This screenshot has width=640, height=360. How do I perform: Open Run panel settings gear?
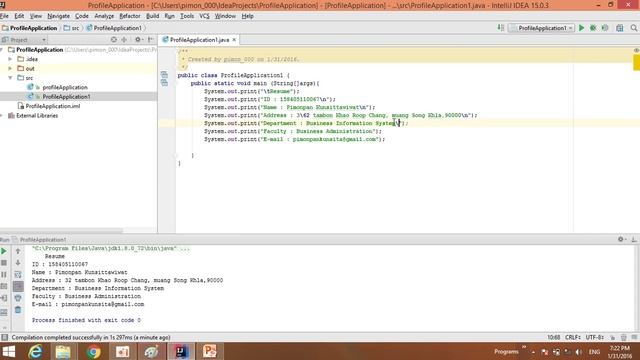(x=621, y=239)
